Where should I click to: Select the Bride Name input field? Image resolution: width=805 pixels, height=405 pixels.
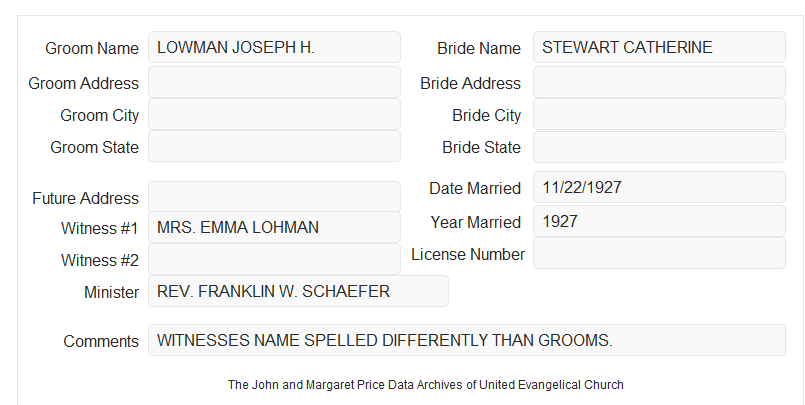pos(659,47)
